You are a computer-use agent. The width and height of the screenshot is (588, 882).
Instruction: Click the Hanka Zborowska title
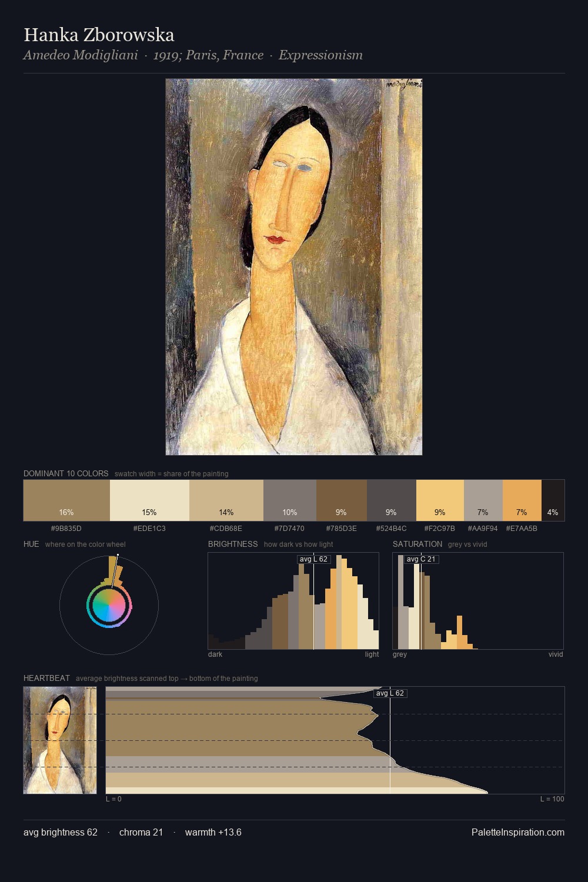tap(99, 35)
